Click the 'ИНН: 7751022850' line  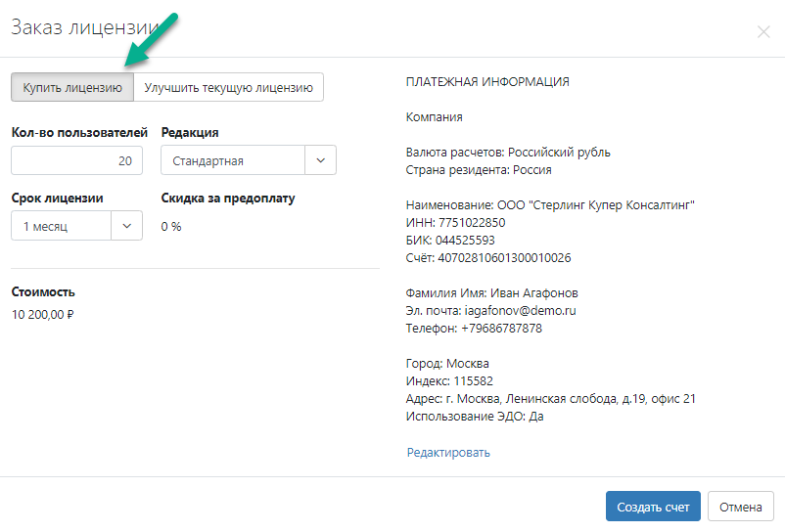[x=455, y=223]
